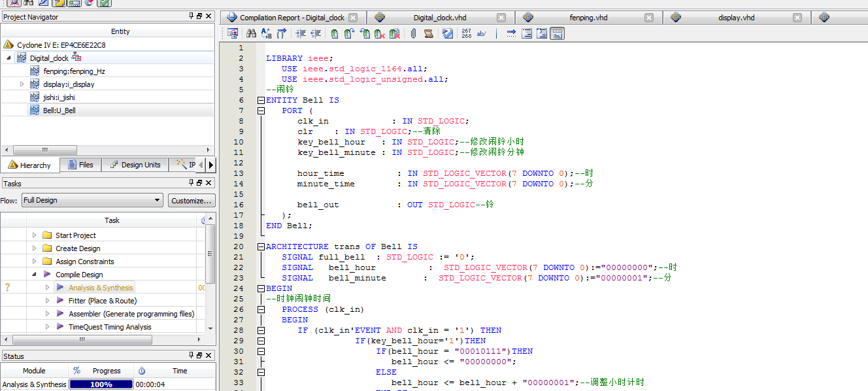The height and width of the screenshot is (391, 868).
Task: Collapse the PROCESS block at line 26
Action: pos(261,309)
